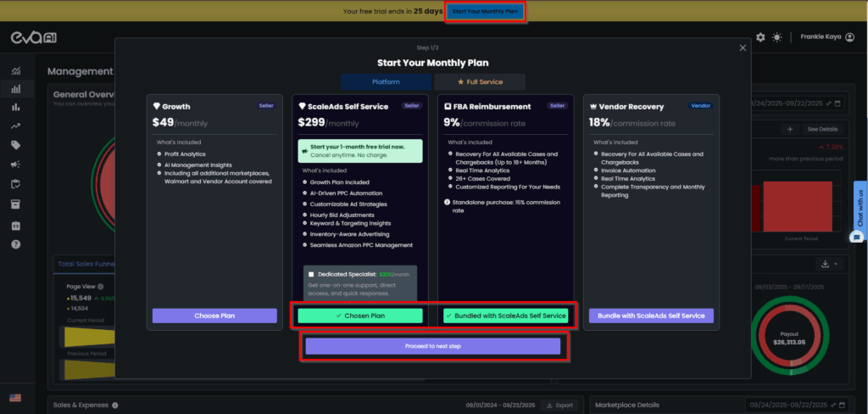Open the clipboard checklist sidebar icon
The width and height of the screenshot is (868, 414).
pos(16,184)
